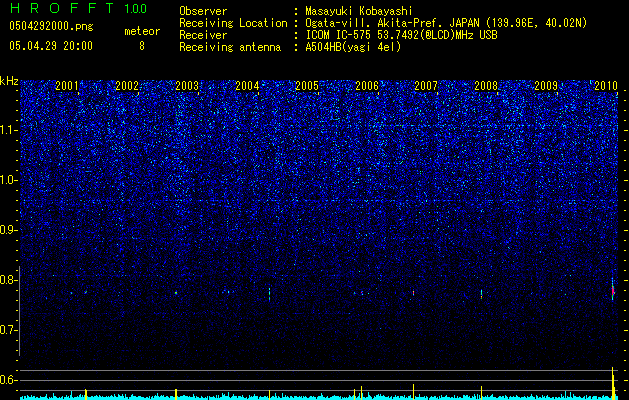Click the meteor count value 8
The image size is (629, 400).
coord(142,46)
